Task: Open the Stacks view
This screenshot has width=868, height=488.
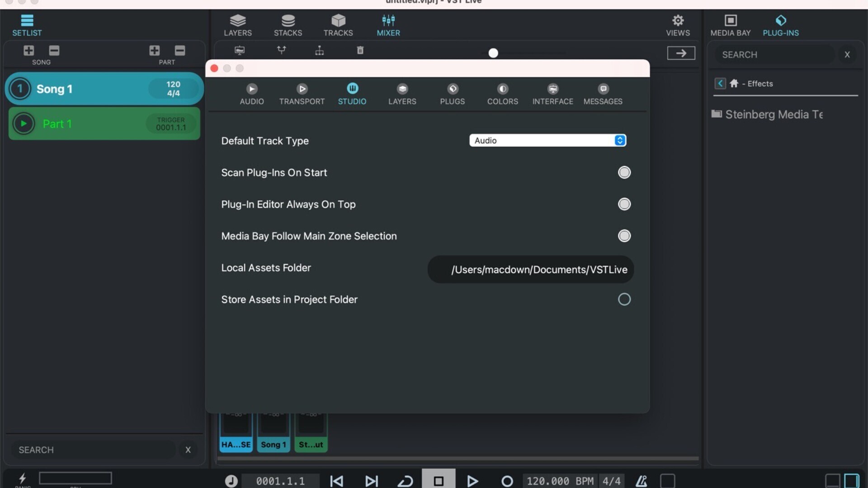Action: click(x=288, y=25)
